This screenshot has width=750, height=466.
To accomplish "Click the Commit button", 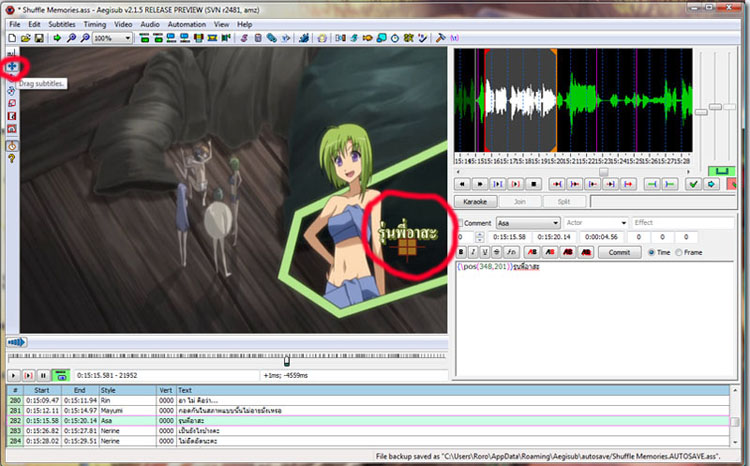I will 619,252.
